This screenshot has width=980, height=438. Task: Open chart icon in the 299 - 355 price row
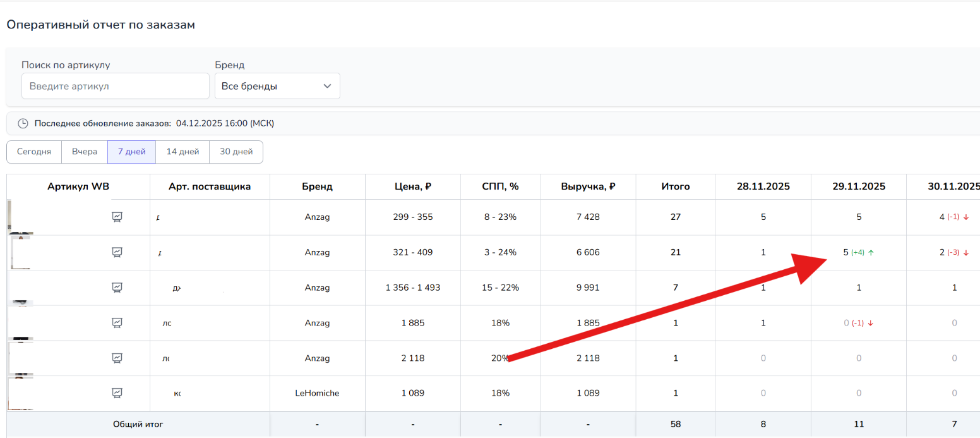(117, 217)
